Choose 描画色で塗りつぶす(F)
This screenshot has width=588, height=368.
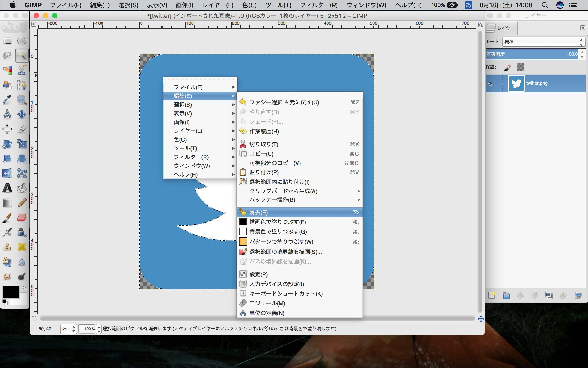300,222
